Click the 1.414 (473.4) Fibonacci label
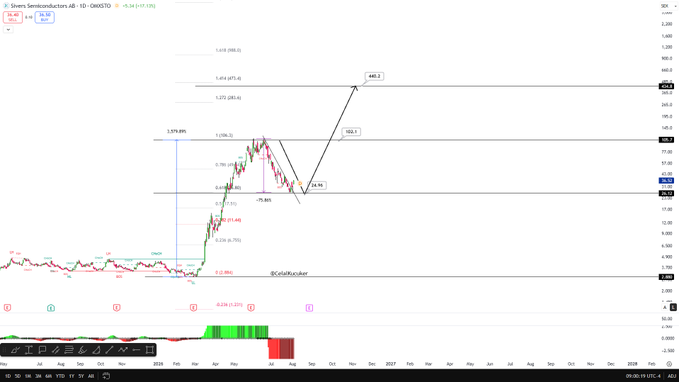 (x=228, y=78)
